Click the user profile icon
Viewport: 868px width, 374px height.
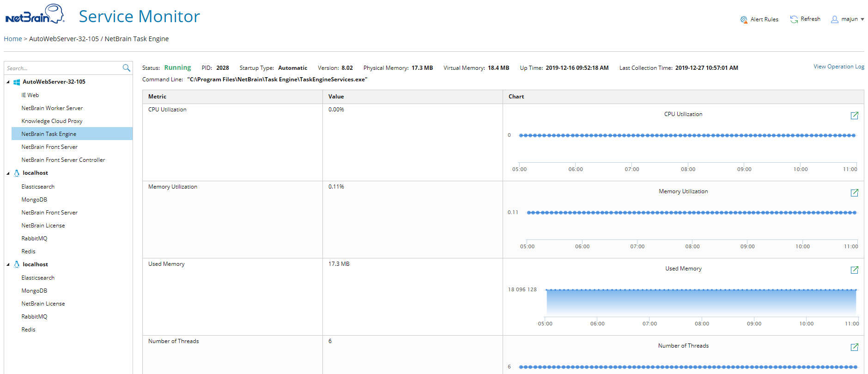coord(835,19)
